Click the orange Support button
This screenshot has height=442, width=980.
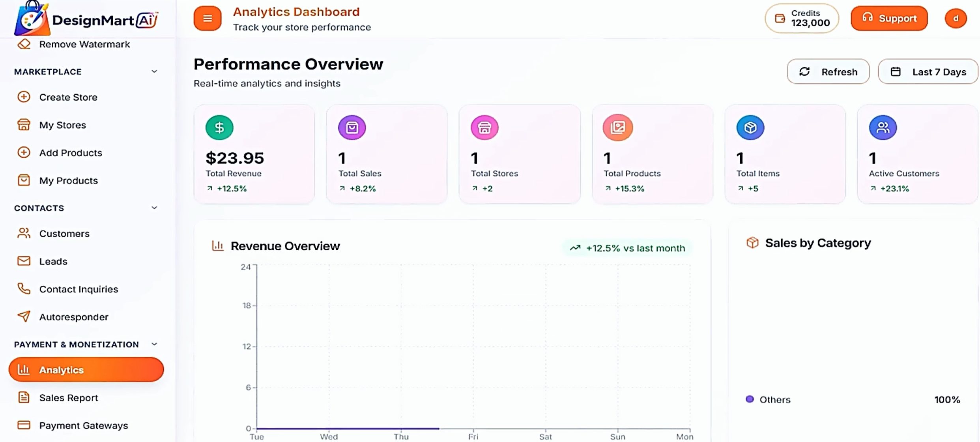point(888,19)
